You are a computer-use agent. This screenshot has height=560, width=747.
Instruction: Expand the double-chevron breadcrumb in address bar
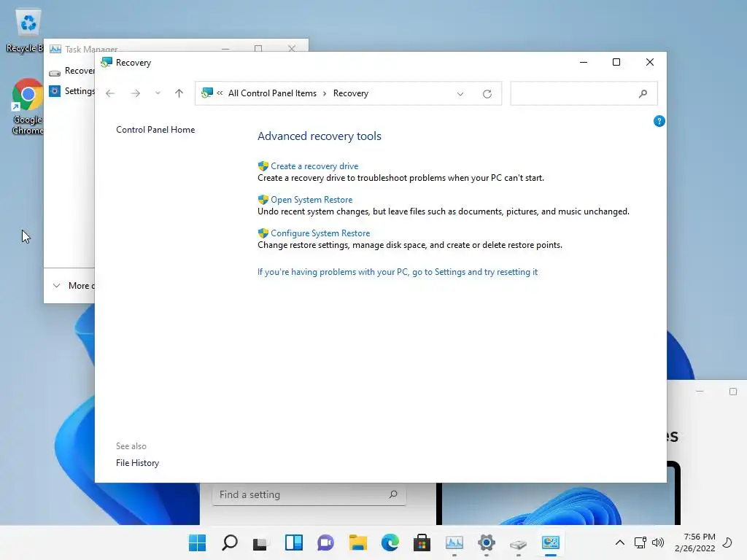click(x=220, y=93)
